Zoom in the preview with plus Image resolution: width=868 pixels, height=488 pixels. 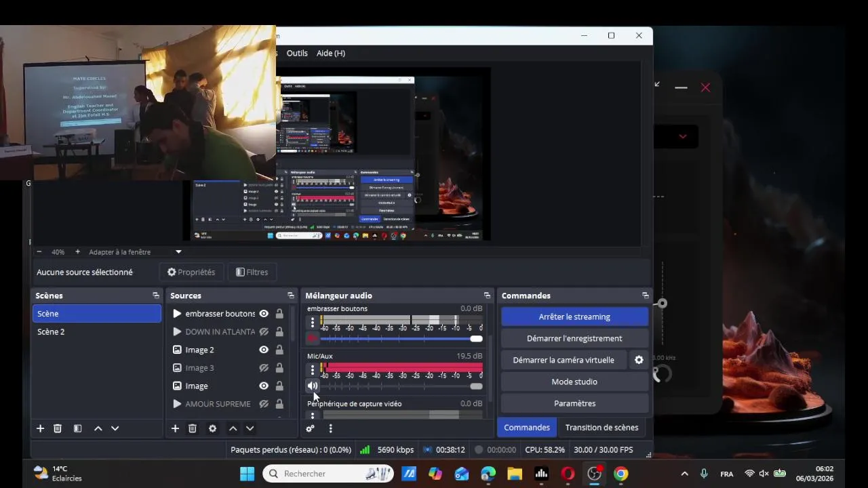[x=77, y=251]
